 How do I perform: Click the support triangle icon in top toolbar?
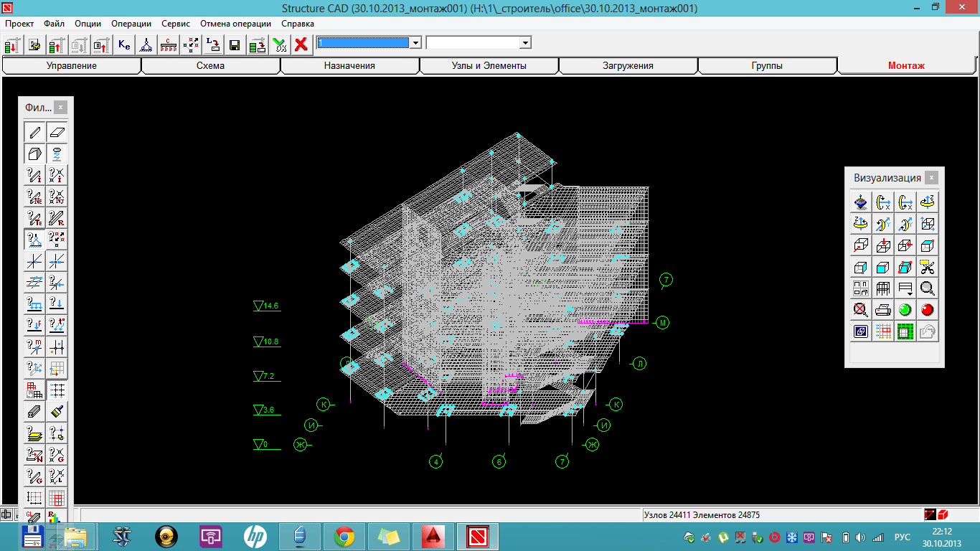[146, 45]
